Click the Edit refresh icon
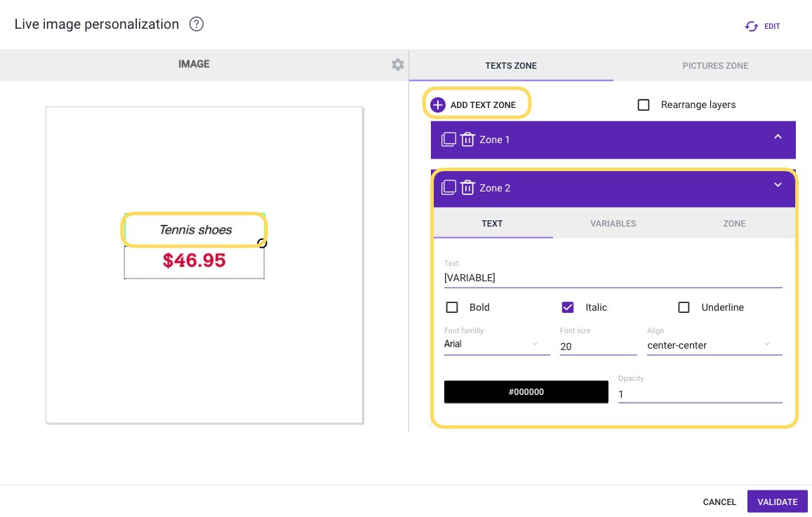The image size is (812, 517). pyautogui.click(x=752, y=26)
